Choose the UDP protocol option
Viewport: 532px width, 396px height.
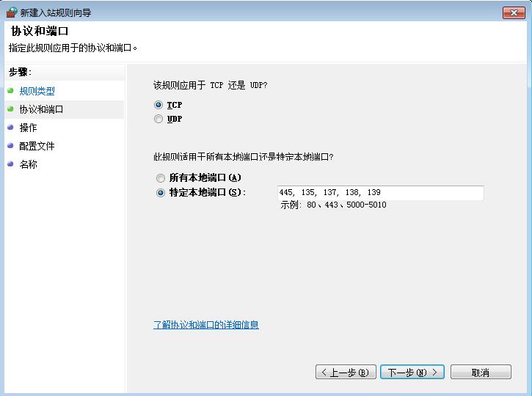pos(158,119)
